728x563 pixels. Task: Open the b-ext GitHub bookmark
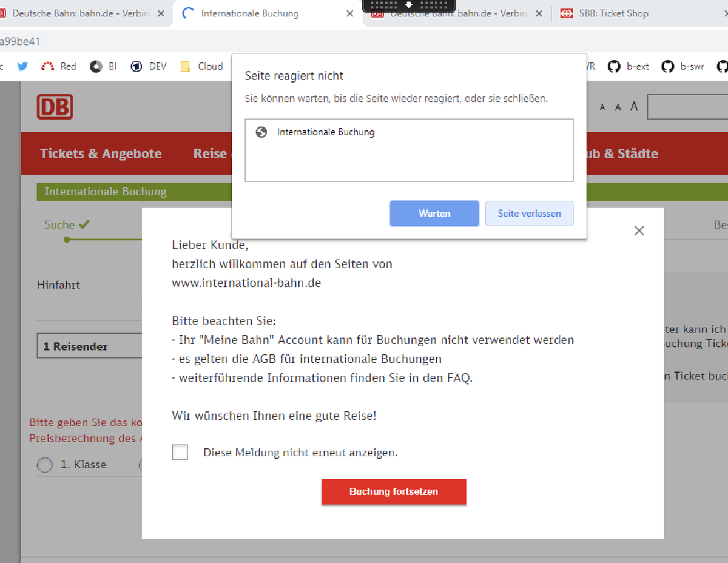[629, 66]
